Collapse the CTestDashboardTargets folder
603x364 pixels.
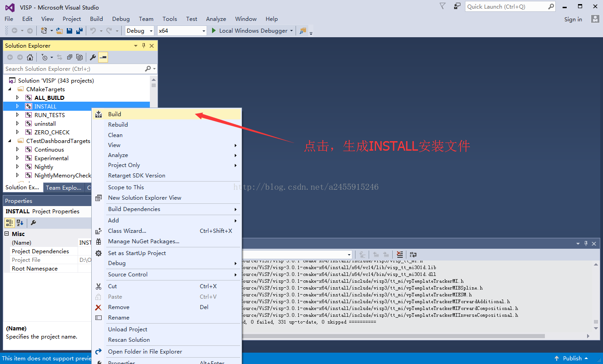(x=10, y=141)
